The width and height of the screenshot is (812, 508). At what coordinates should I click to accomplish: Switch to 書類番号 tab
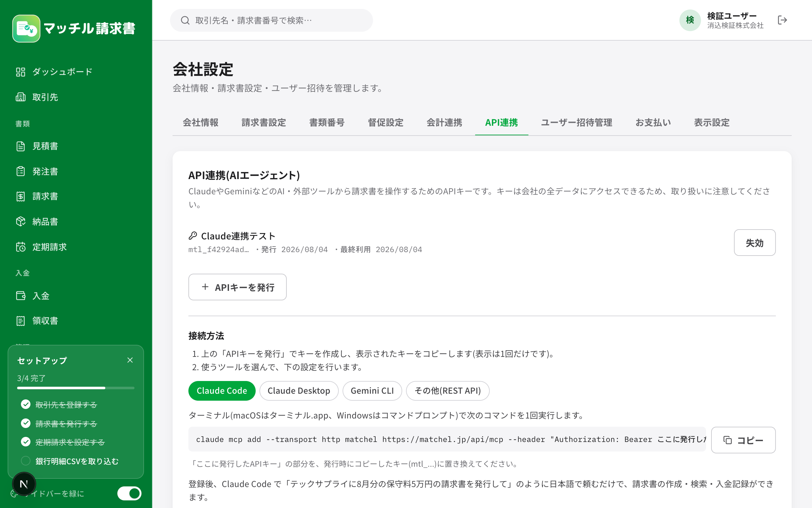click(x=327, y=123)
